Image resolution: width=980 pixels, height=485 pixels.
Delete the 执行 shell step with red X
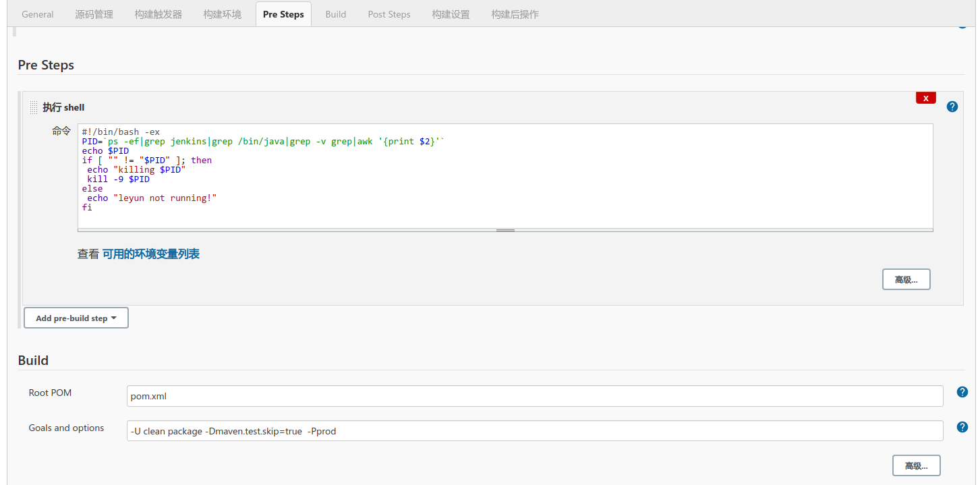925,98
